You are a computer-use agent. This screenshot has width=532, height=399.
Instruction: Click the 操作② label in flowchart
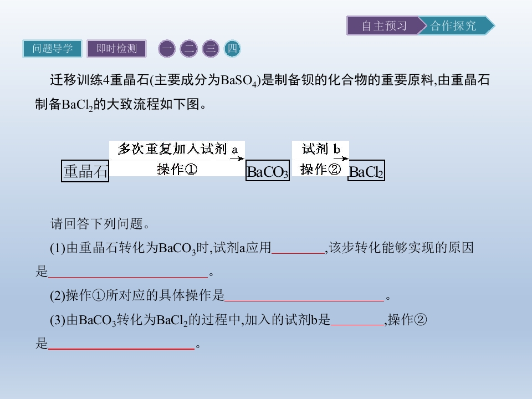[x=320, y=168]
